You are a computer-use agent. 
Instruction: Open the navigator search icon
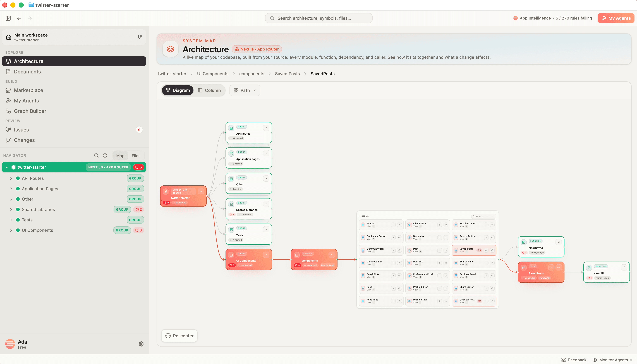pos(96,155)
